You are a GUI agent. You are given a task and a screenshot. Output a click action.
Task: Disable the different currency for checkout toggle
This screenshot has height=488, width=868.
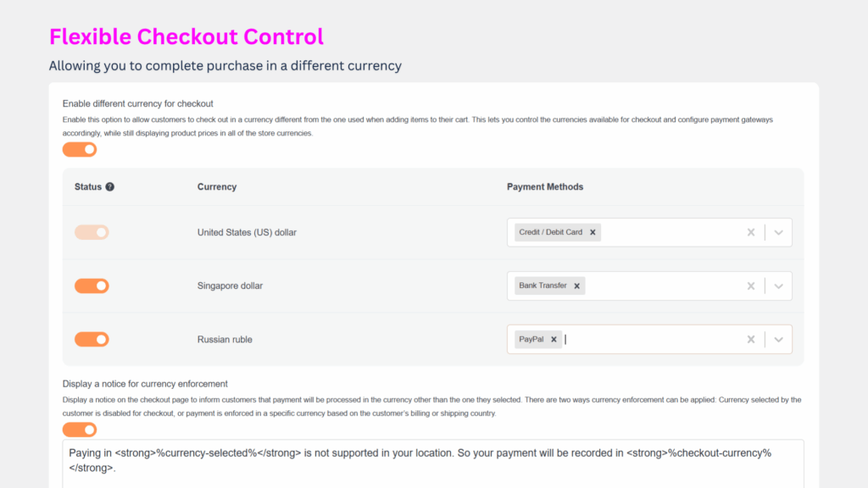tap(80, 149)
